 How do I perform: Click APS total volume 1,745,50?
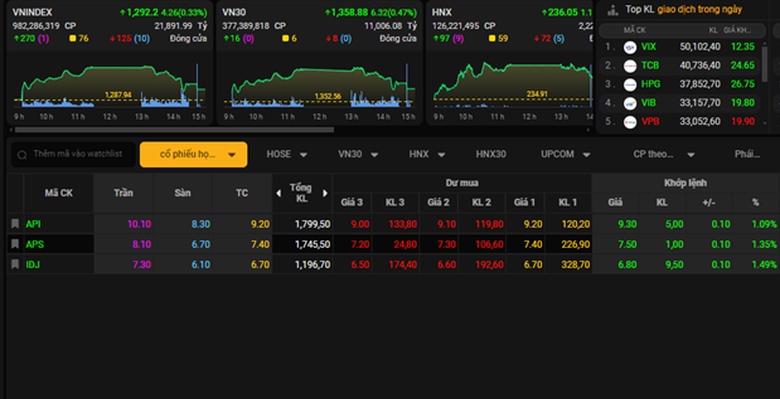[x=312, y=244]
